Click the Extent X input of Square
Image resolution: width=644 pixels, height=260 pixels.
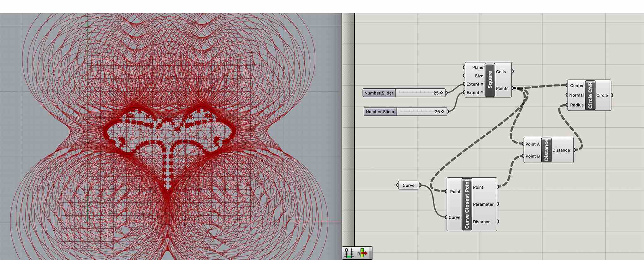474,84
